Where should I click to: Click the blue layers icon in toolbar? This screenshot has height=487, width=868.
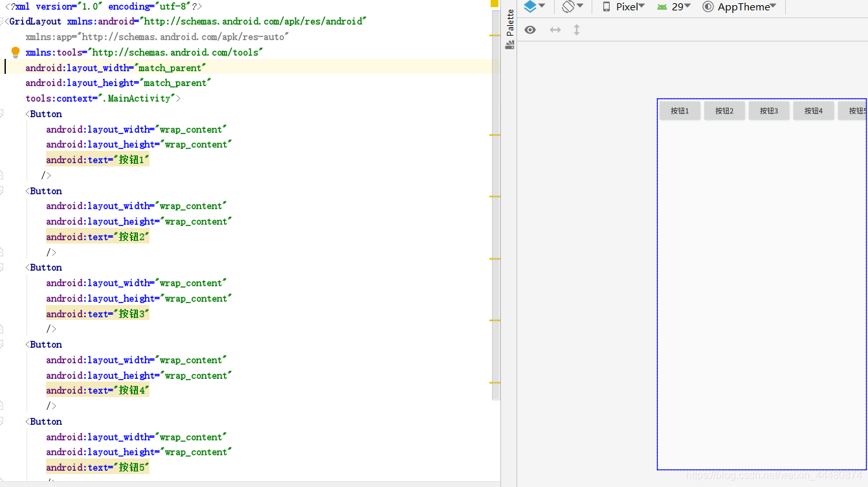(x=530, y=6)
